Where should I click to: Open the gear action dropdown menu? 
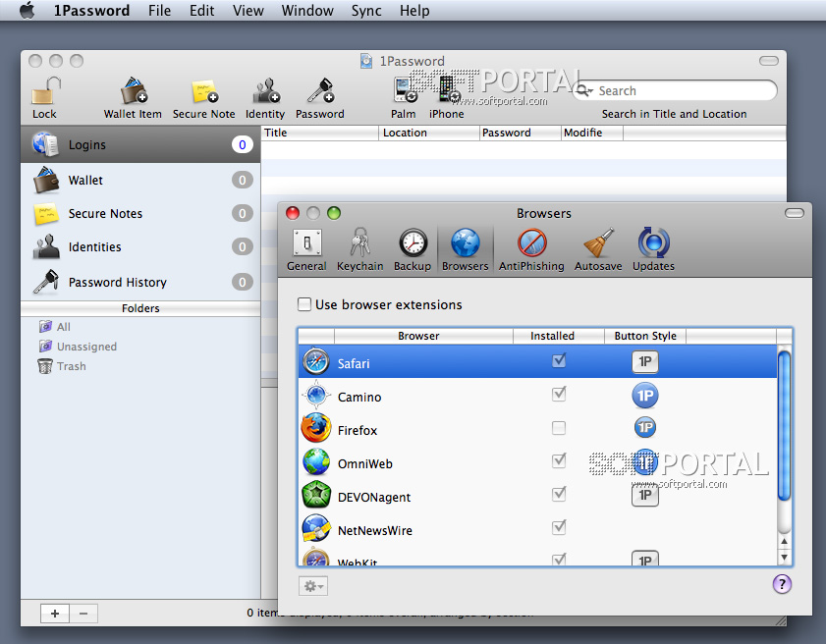point(313,586)
